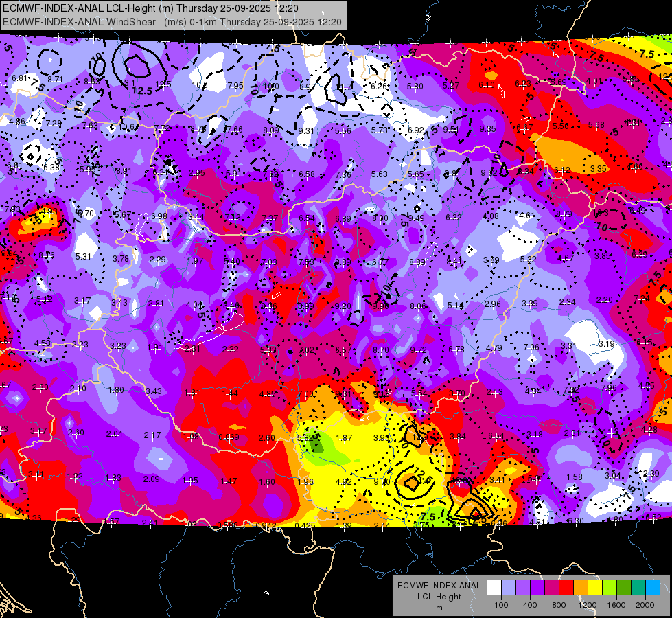Select the white legend color swatch

pyautogui.click(x=494, y=587)
